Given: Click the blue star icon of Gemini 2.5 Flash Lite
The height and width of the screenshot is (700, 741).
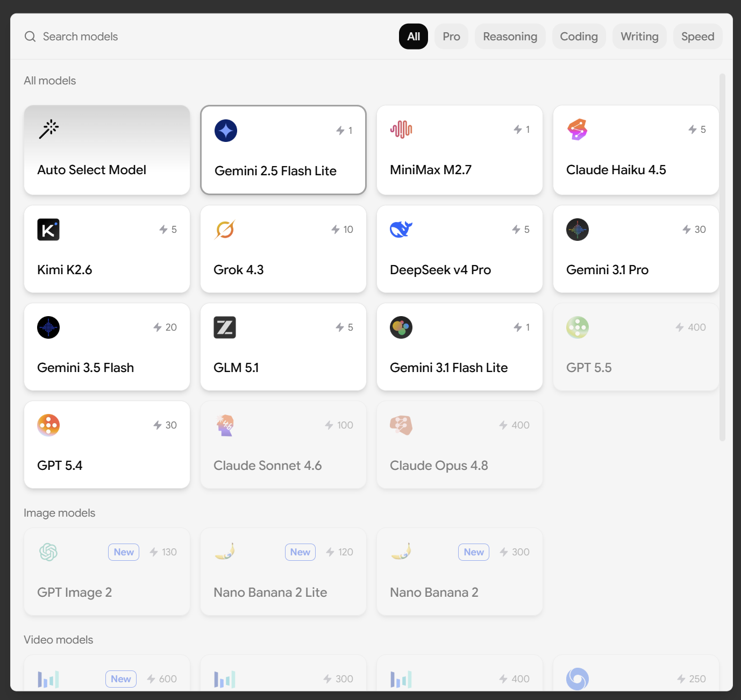Looking at the screenshot, I should (x=226, y=131).
